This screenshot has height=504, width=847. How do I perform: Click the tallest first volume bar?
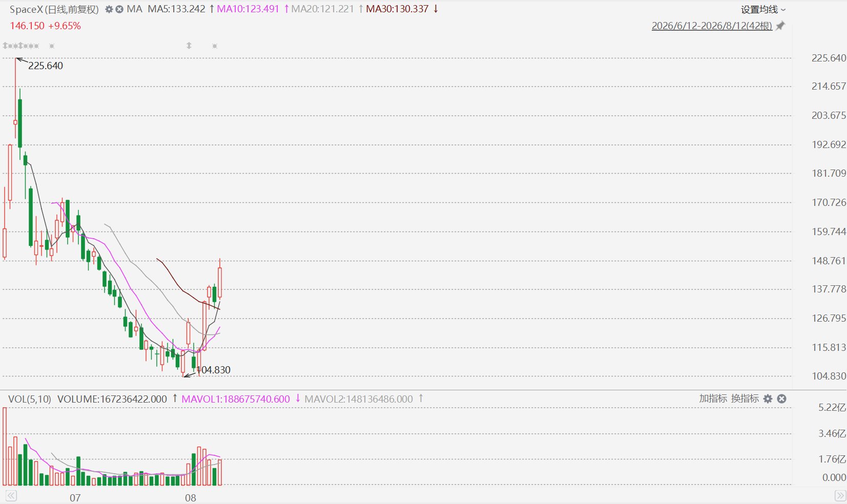click(x=5, y=446)
